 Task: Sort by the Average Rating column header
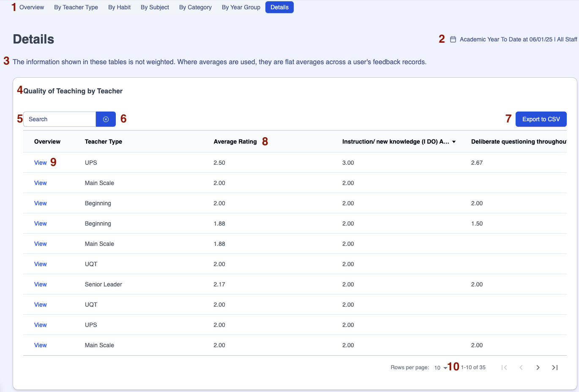[x=235, y=142]
